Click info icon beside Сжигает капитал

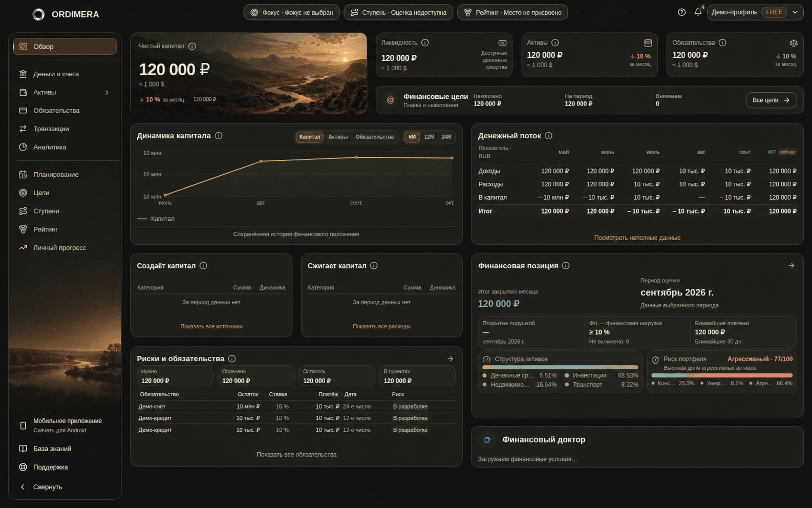click(x=374, y=266)
